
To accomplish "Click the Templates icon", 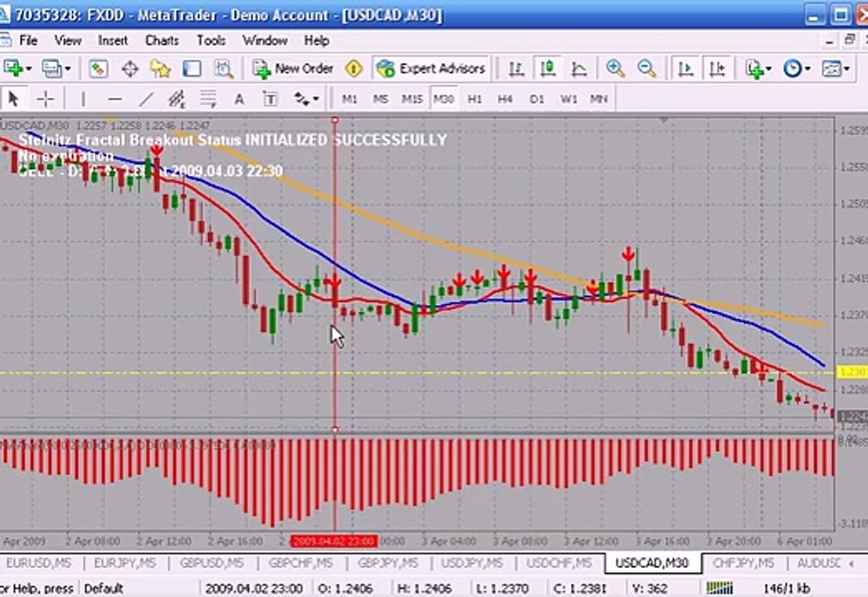I will point(831,69).
